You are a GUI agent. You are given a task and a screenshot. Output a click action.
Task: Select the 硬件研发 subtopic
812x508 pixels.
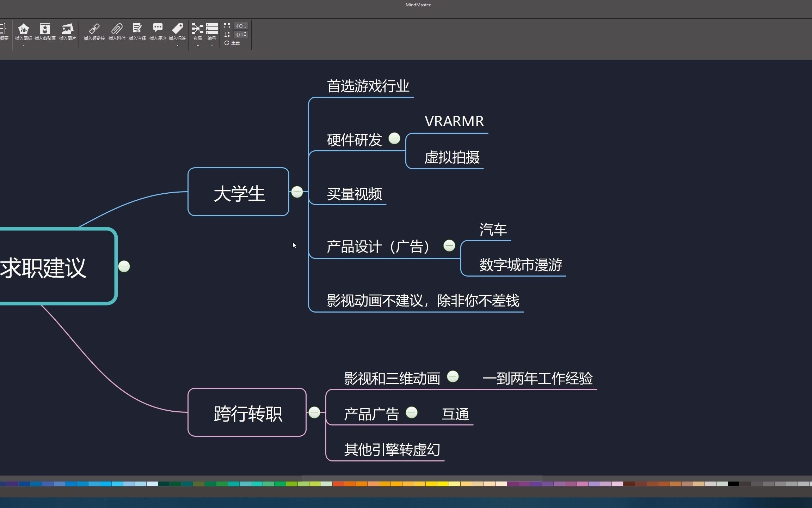(355, 140)
